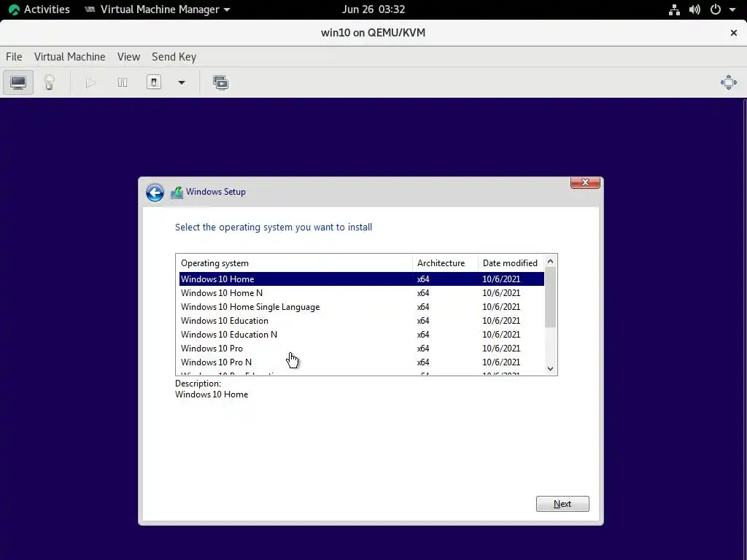Click the Run virtual machine play icon
This screenshot has width=747, height=560.
[x=90, y=83]
